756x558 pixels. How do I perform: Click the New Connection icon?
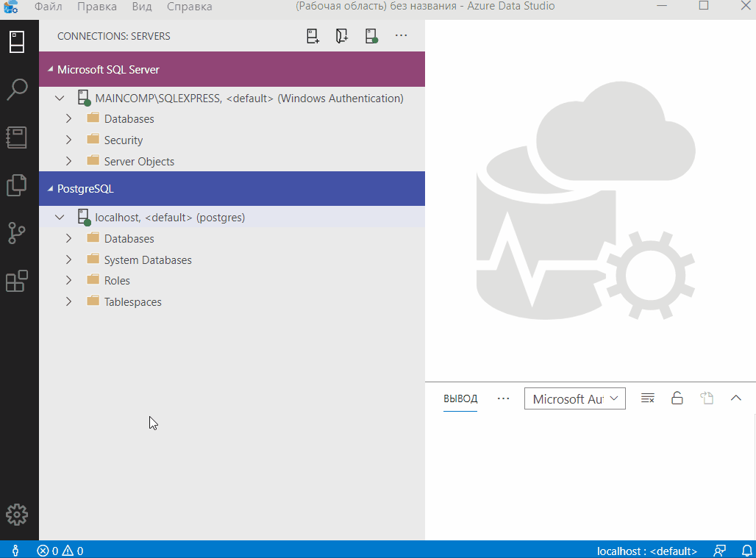click(313, 36)
